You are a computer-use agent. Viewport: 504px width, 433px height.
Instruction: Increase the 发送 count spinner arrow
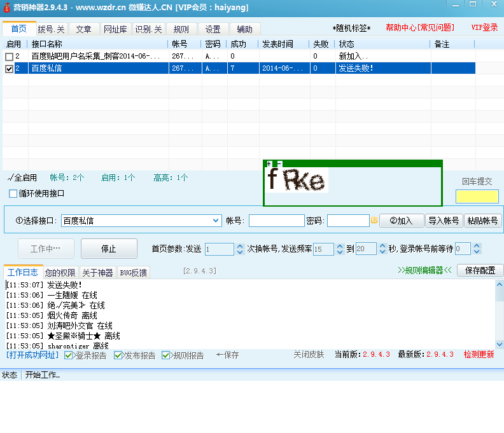pyautogui.click(x=240, y=246)
